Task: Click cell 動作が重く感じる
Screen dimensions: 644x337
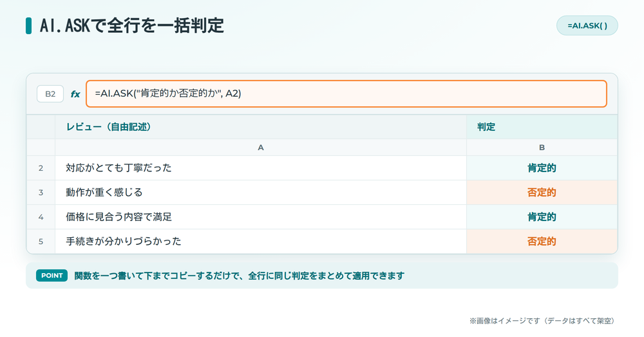Action: tap(261, 192)
